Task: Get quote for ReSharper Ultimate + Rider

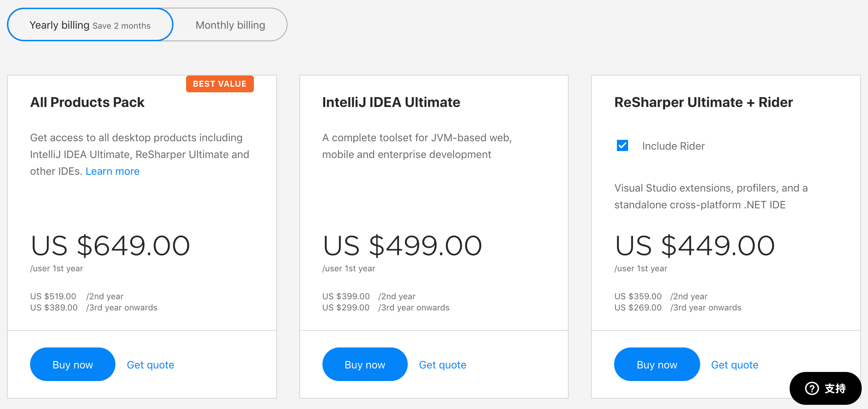Action: point(734,365)
